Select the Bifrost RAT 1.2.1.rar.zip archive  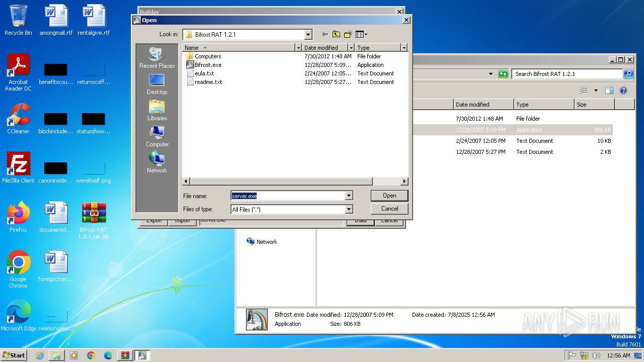[94, 220]
